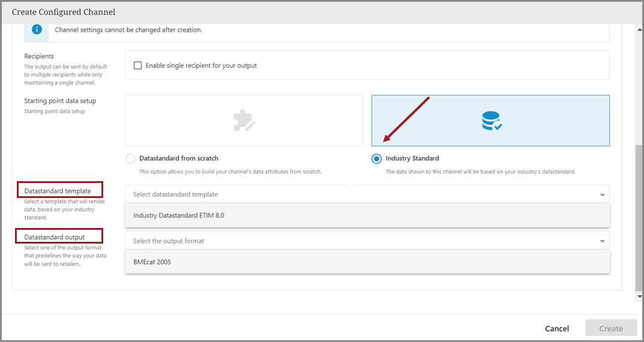The image size is (644, 342).
Task: Enable single recipient for your output checkbox
Action: (x=138, y=65)
